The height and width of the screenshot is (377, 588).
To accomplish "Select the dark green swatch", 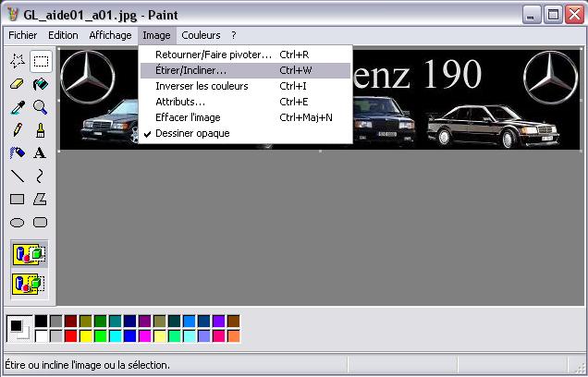I will click(101, 322).
